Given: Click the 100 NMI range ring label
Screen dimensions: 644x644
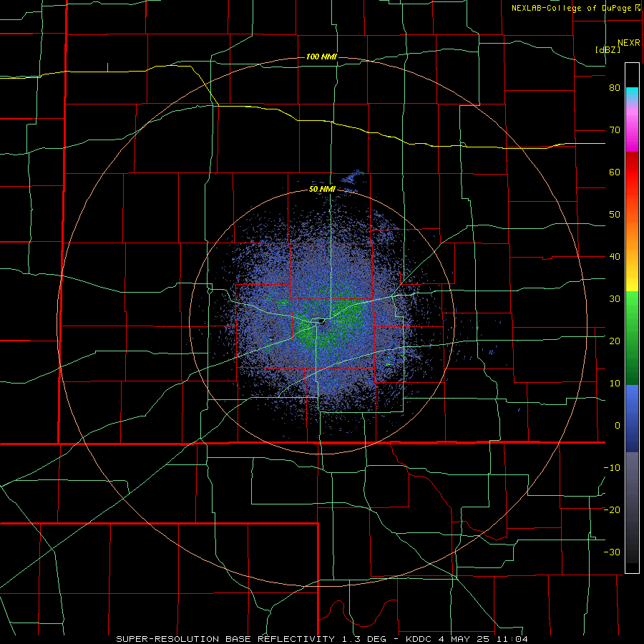Looking at the screenshot, I should pyautogui.click(x=321, y=57).
